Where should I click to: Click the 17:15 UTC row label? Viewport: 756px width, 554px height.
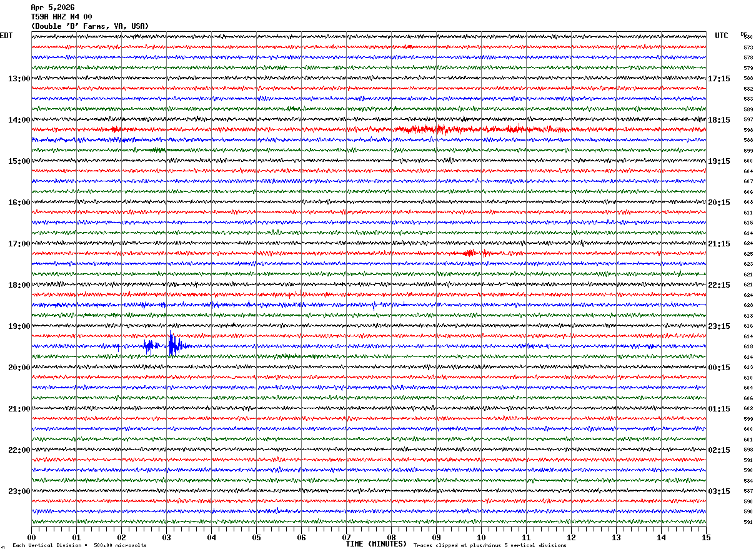coord(719,79)
